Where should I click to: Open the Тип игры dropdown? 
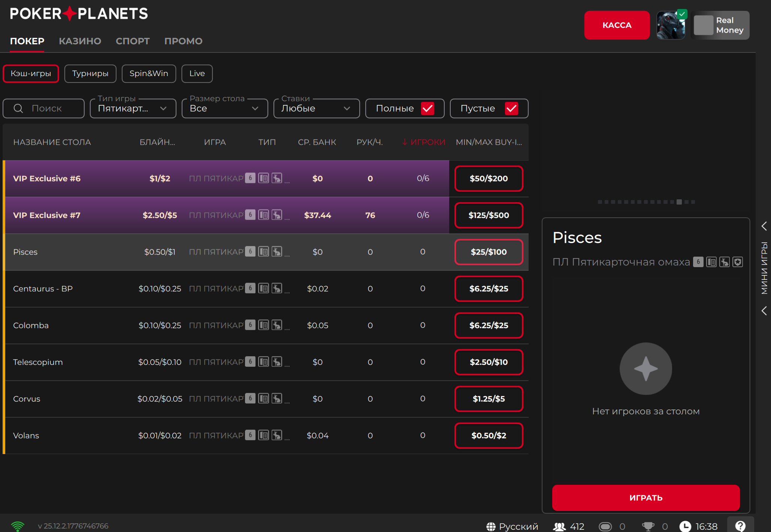pos(133,108)
